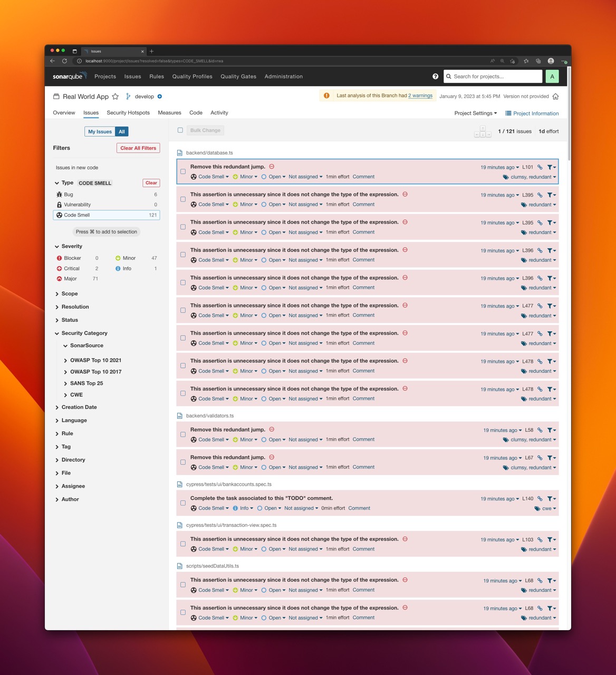
Task: Open the avatar menu in the top bar
Action: point(552,76)
